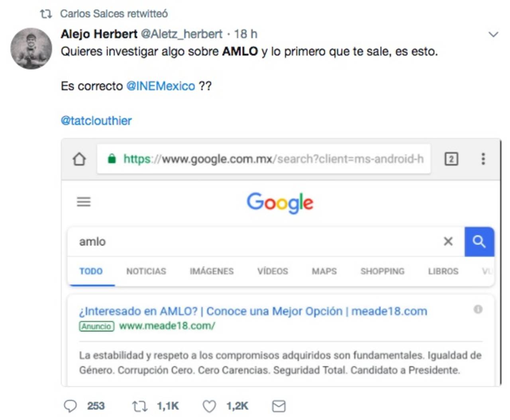The image size is (510, 420).
Task: Click the @INEMexico mention
Action: click(161, 86)
